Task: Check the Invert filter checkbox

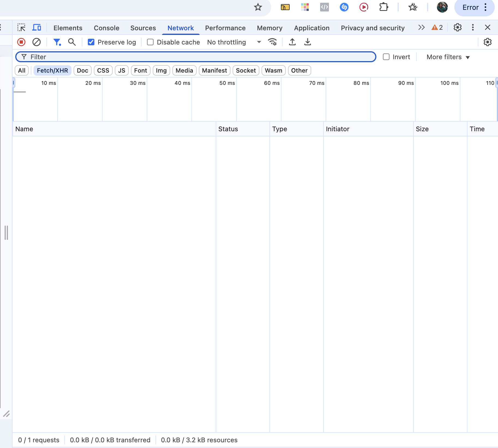Action: [386, 57]
